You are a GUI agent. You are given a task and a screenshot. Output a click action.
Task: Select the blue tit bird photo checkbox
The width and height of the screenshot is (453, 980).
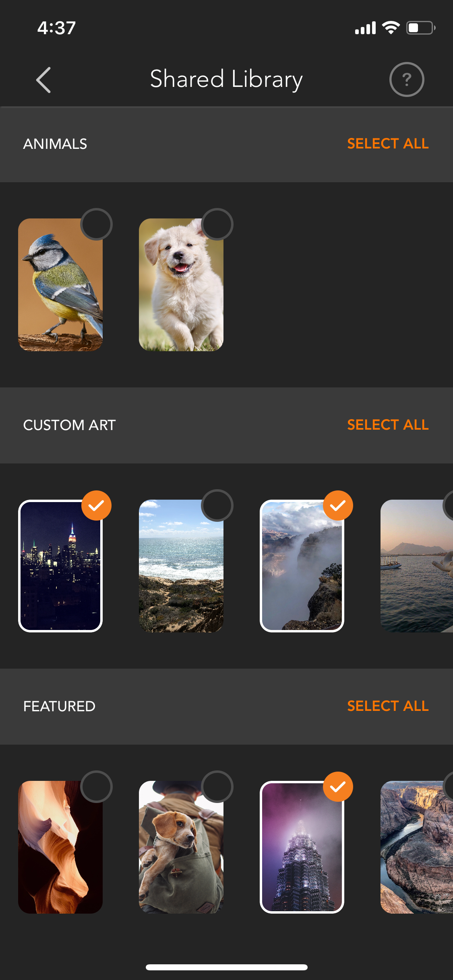pos(96,224)
